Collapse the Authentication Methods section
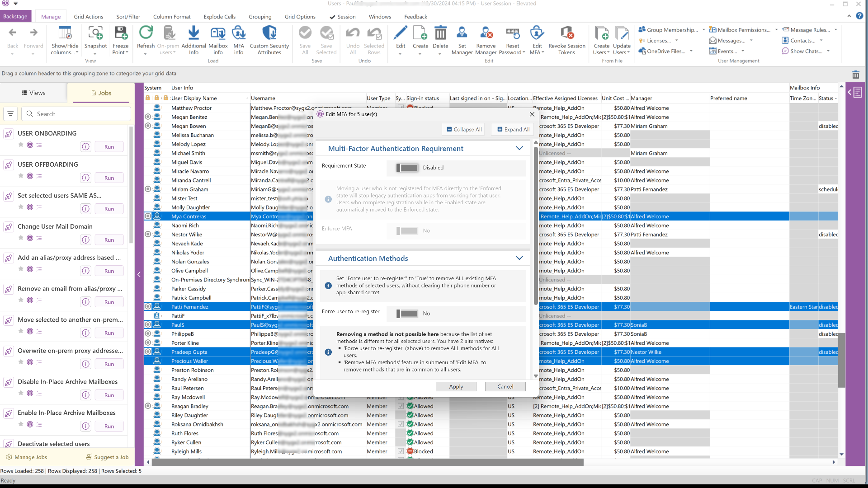Screen dimensions: 868x488 coord(519,258)
